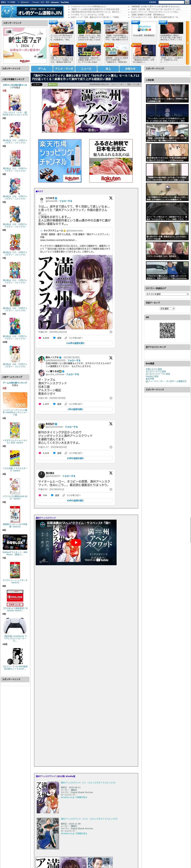Open the YouTube link in top bar
The image size is (191, 868).
65,2
